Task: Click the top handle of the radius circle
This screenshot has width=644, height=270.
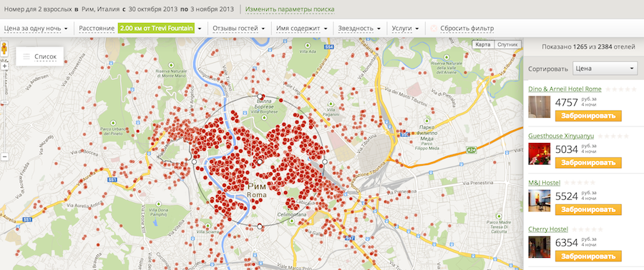Action: (x=260, y=96)
